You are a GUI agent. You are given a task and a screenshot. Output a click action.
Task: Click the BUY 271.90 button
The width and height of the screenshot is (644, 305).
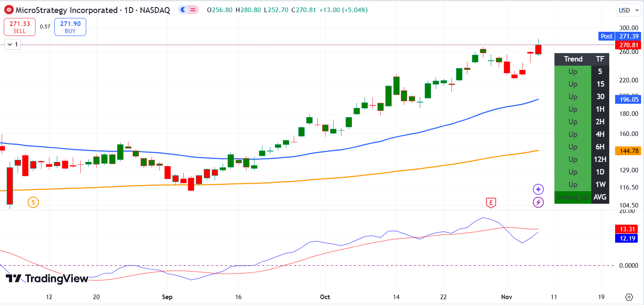click(x=70, y=27)
